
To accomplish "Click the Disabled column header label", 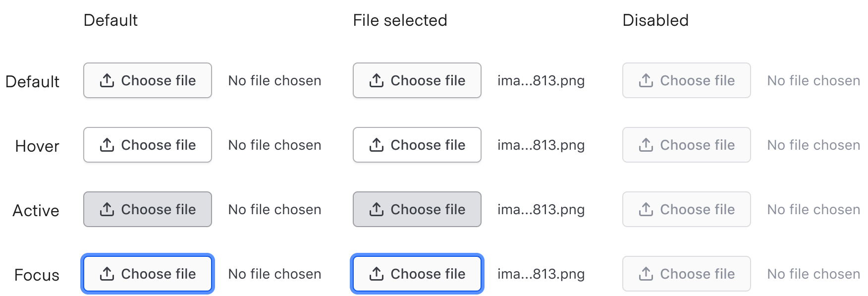I will pos(655,20).
